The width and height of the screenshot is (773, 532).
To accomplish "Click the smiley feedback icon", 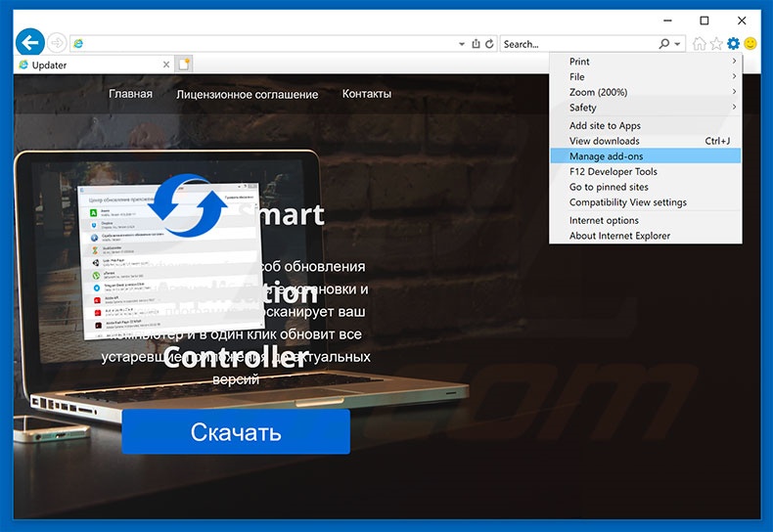I will point(750,44).
